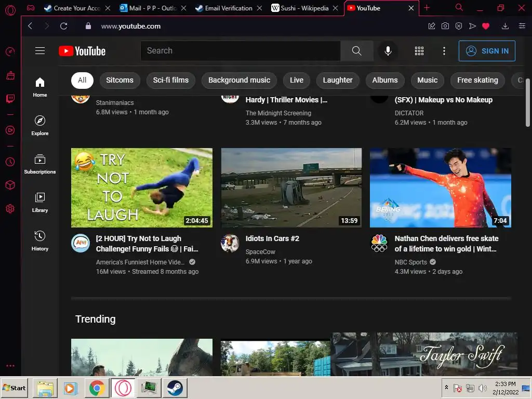Open Explore in the sidebar
Viewport: 532px width, 399px height.
(x=39, y=126)
